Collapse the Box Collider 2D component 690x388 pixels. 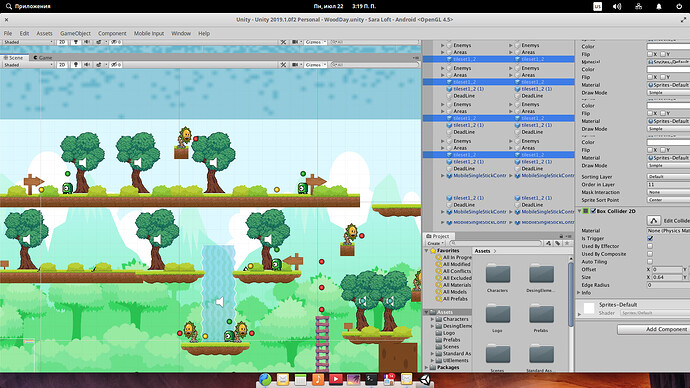click(x=580, y=211)
